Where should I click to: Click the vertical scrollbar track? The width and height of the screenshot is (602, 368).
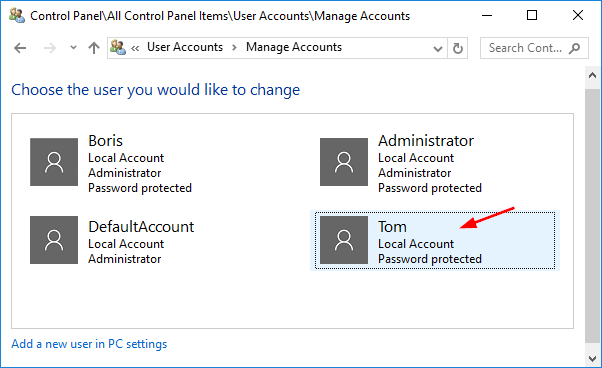point(592,215)
